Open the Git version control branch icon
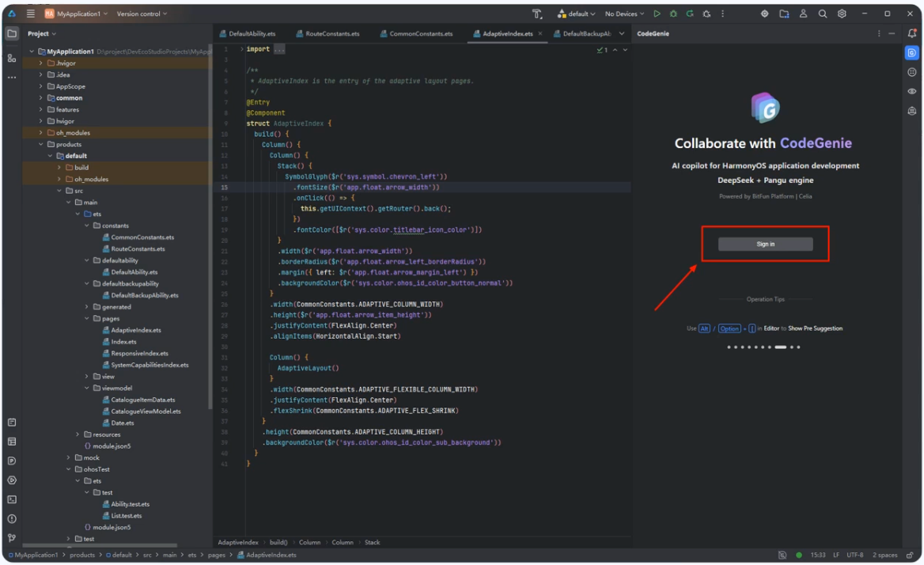 click(12, 538)
